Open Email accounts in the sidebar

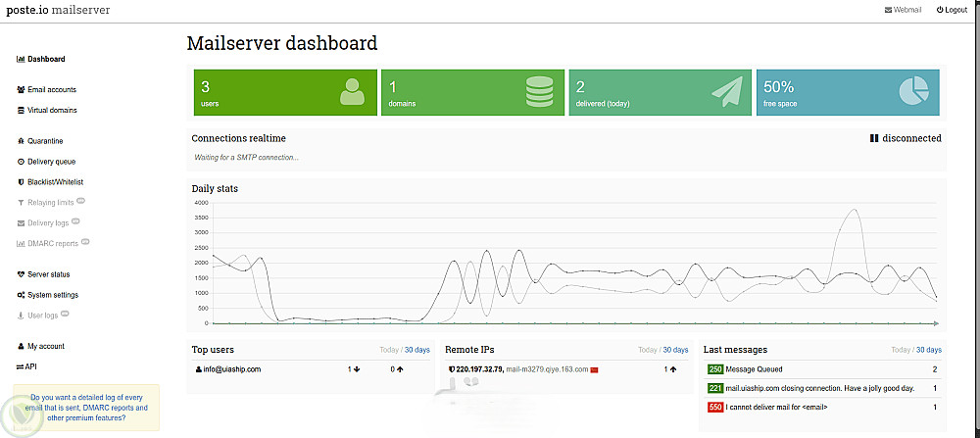coord(47,90)
